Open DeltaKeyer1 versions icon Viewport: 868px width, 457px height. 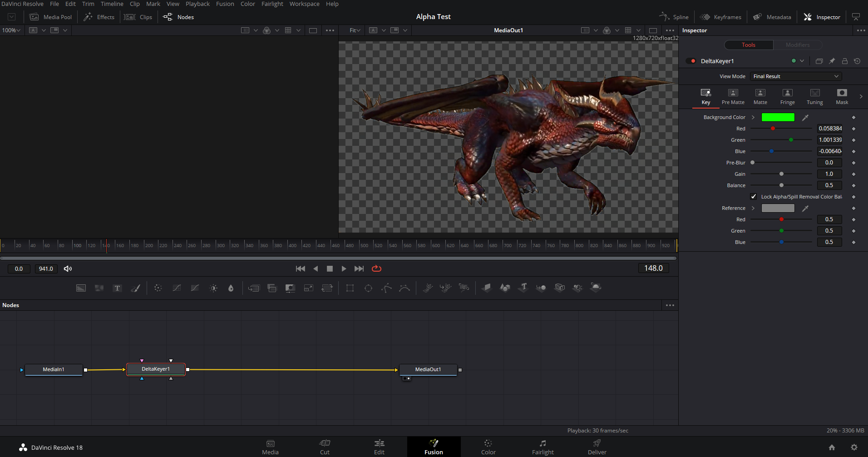(x=819, y=61)
